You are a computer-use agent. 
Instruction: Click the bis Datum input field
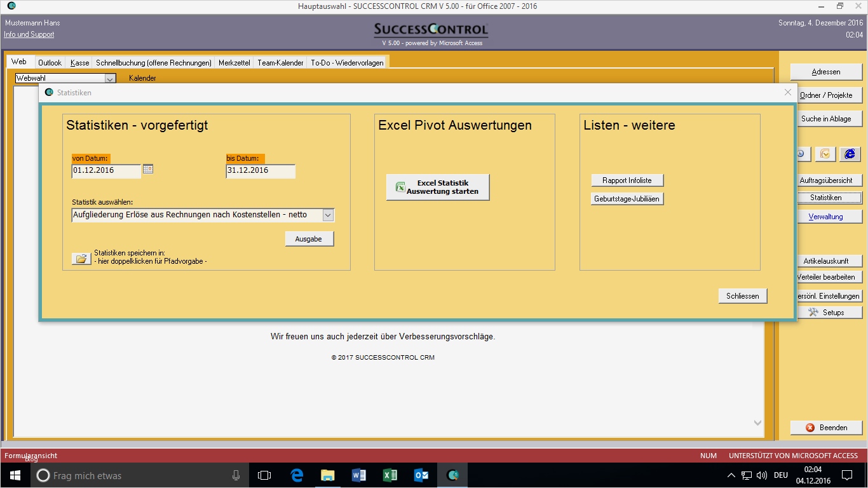click(261, 171)
